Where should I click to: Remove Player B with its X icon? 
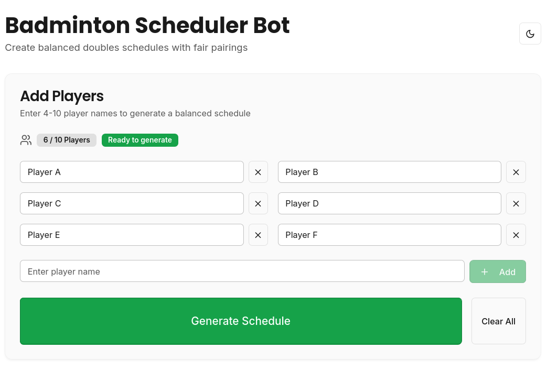coord(516,172)
